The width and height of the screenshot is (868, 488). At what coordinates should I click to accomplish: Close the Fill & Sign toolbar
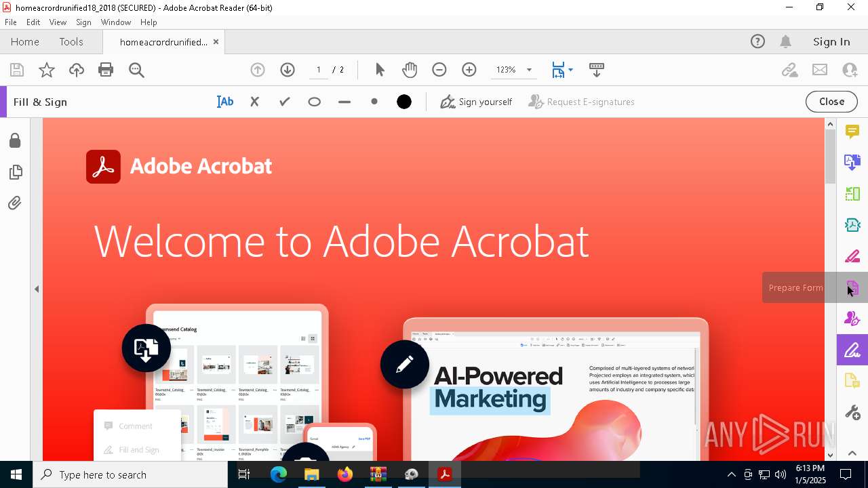point(831,102)
